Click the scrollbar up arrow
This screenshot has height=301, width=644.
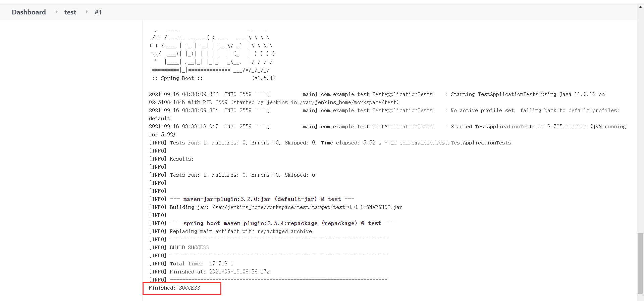tap(640, 7)
